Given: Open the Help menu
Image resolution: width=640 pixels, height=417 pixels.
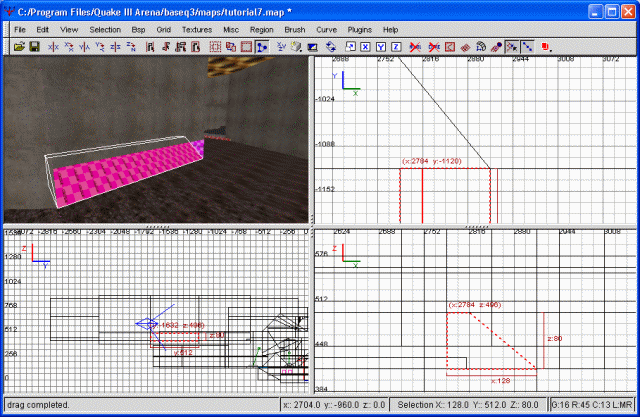Looking at the screenshot, I should point(390,30).
